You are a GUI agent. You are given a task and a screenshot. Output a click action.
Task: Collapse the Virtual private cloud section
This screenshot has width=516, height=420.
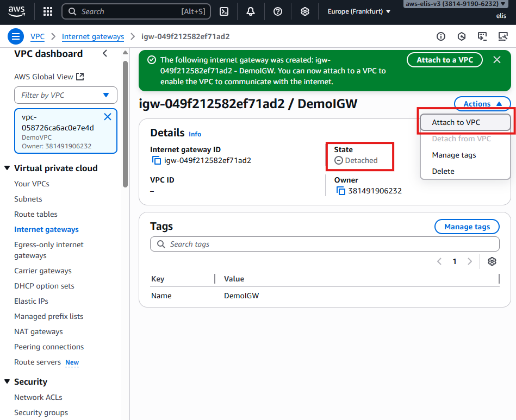click(x=7, y=168)
